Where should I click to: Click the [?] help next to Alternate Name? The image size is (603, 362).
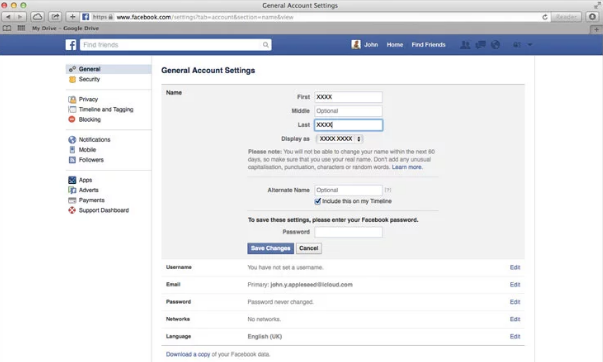(x=388, y=190)
